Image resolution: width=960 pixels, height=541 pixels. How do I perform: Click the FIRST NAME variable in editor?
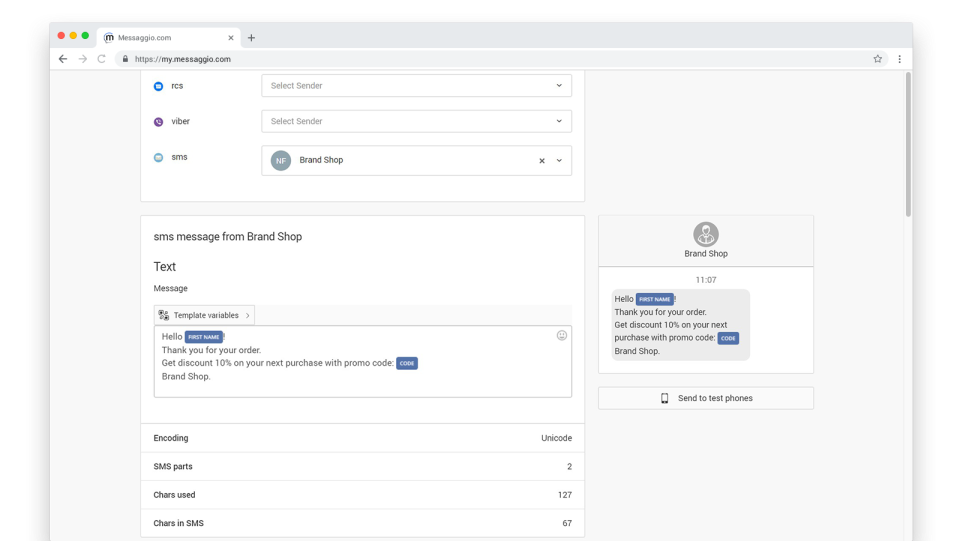click(204, 337)
